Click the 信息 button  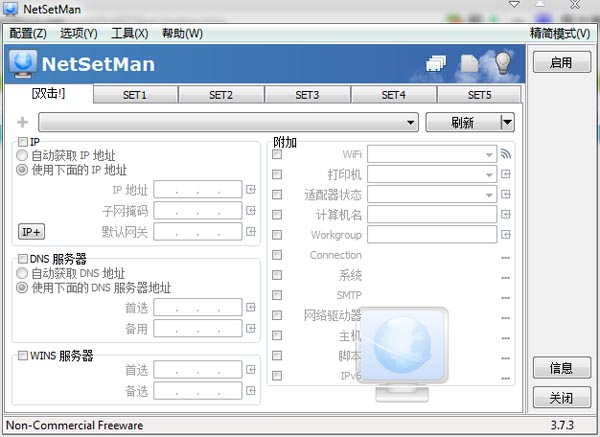(x=562, y=368)
